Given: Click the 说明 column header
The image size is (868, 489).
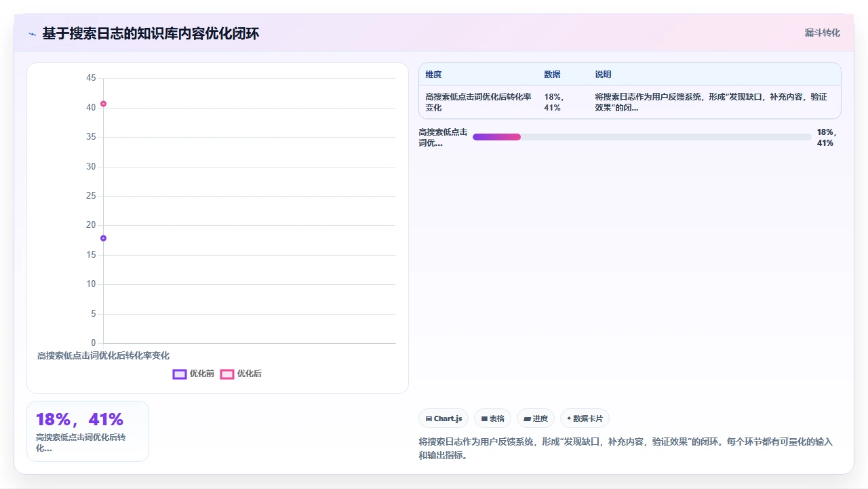Looking at the screenshot, I should pyautogui.click(x=603, y=75).
